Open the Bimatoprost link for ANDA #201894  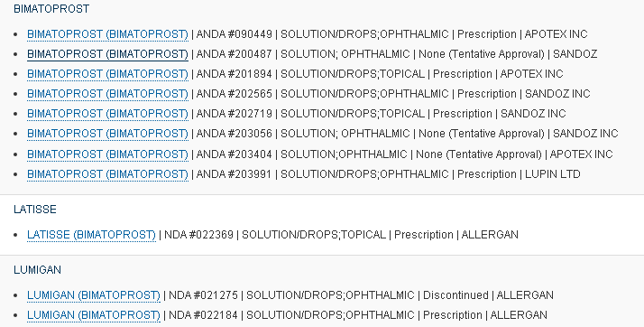[x=107, y=74]
